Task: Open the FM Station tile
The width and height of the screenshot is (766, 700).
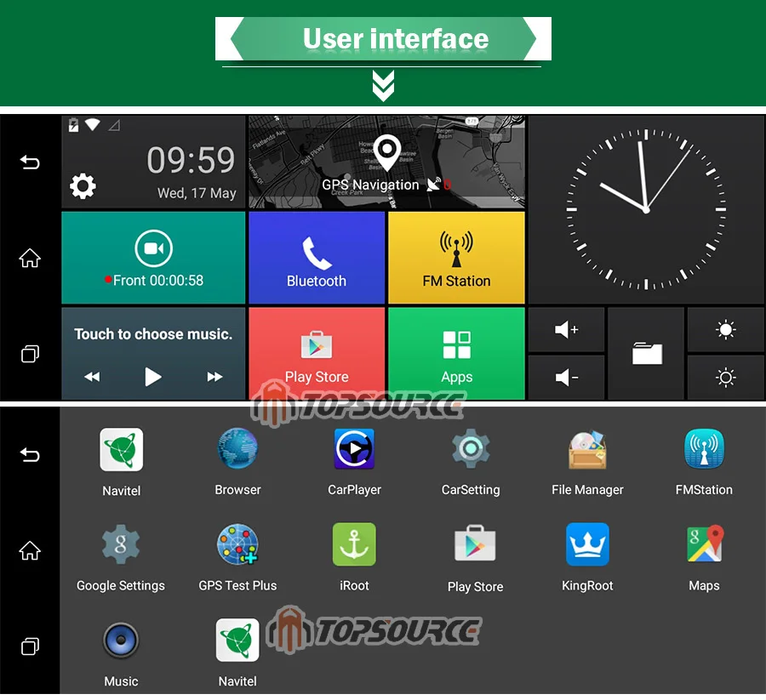Action: click(456, 258)
